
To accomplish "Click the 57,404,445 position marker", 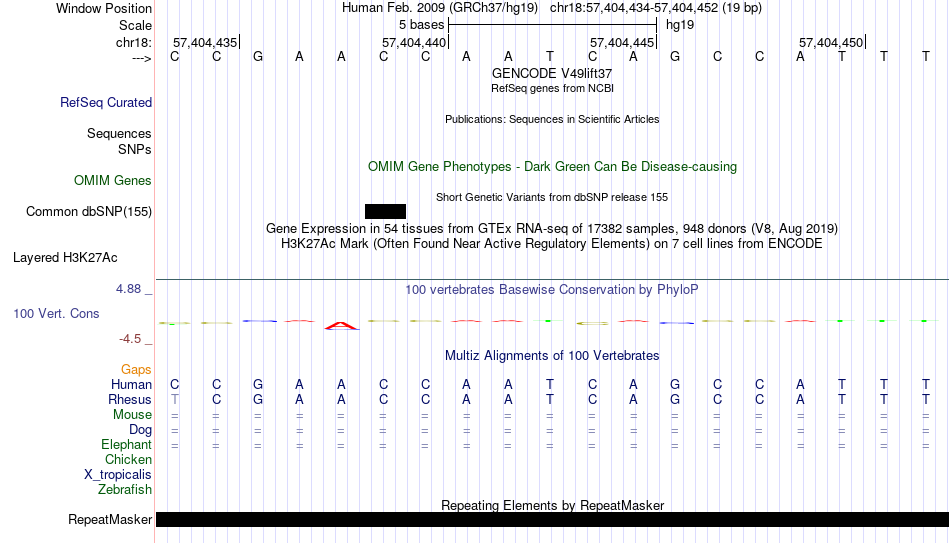I will pyautogui.click(x=622, y=42).
